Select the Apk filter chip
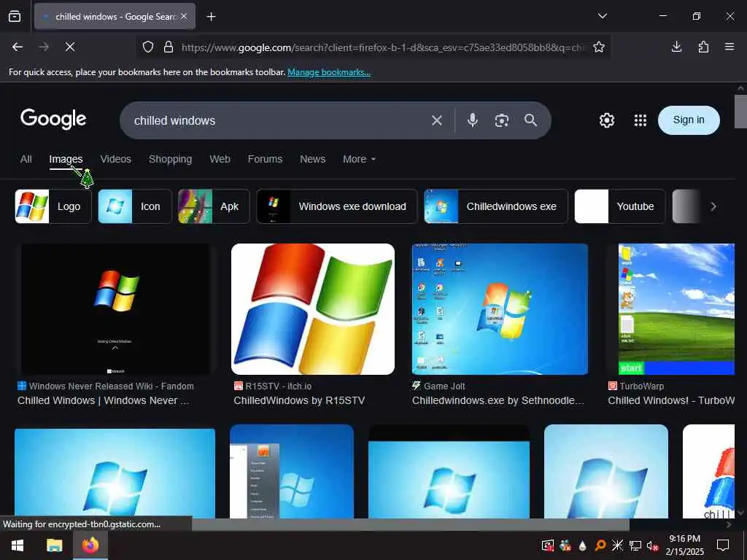The width and height of the screenshot is (747, 560). (214, 206)
